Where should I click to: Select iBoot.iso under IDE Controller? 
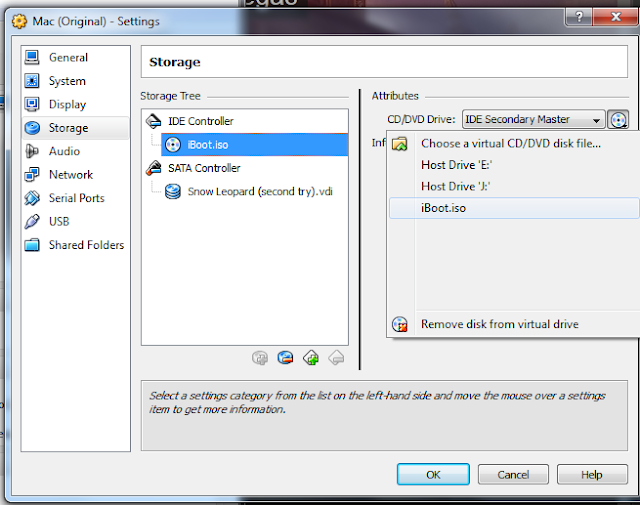(x=254, y=145)
